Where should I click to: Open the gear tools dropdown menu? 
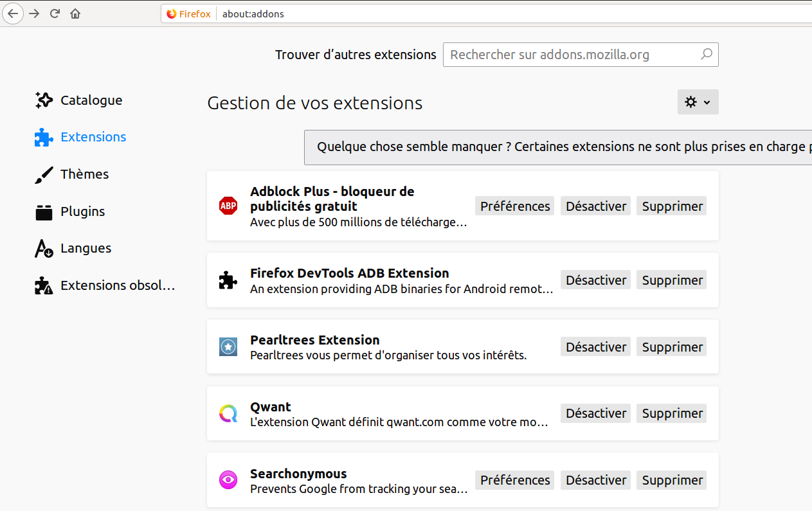coord(698,102)
